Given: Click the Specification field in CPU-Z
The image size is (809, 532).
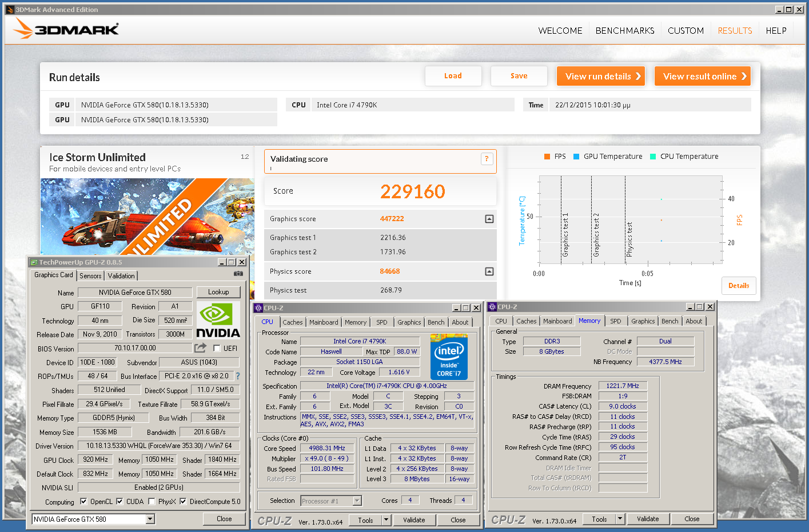Looking at the screenshot, I should 387,386.
